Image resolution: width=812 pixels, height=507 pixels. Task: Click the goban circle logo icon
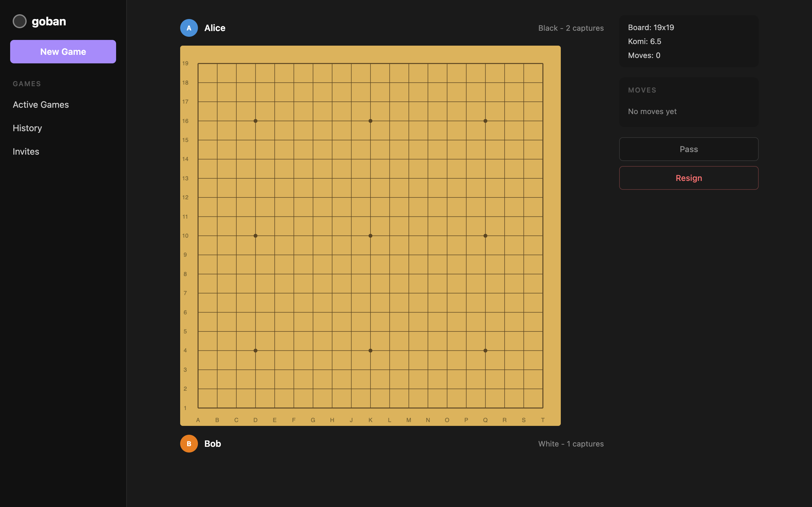[20, 21]
